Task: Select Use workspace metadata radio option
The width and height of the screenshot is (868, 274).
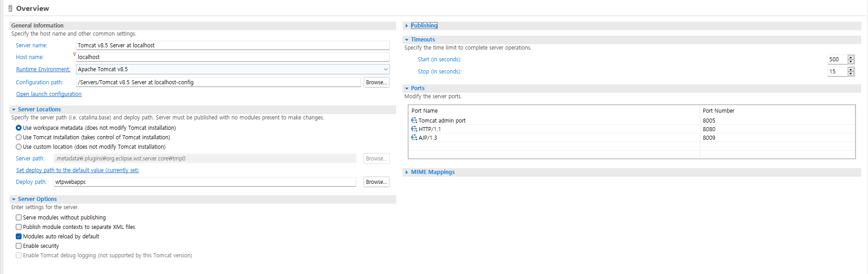Action: coord(19,128)
